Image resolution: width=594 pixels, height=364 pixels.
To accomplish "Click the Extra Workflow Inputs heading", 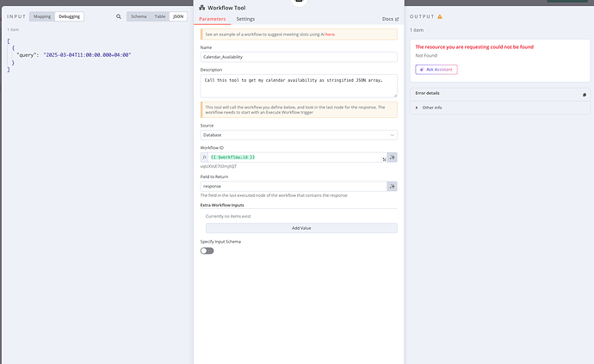I will (x=222, y=205).
